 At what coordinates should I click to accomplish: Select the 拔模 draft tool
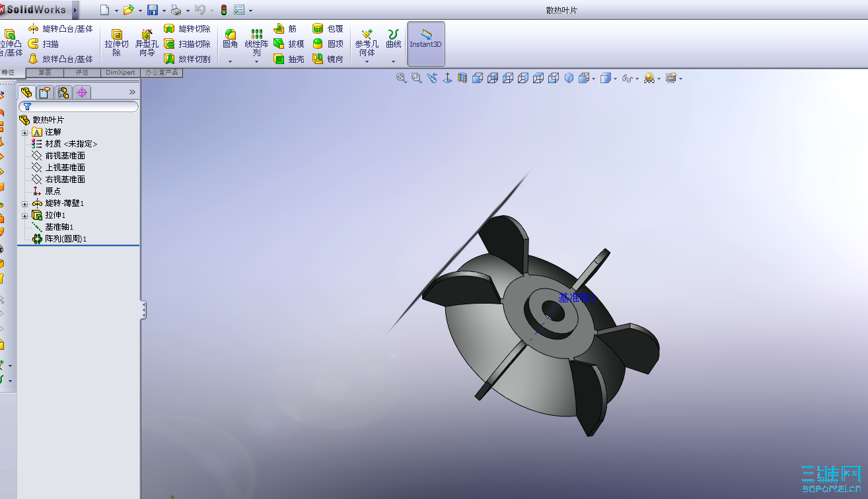click(289, 44)
